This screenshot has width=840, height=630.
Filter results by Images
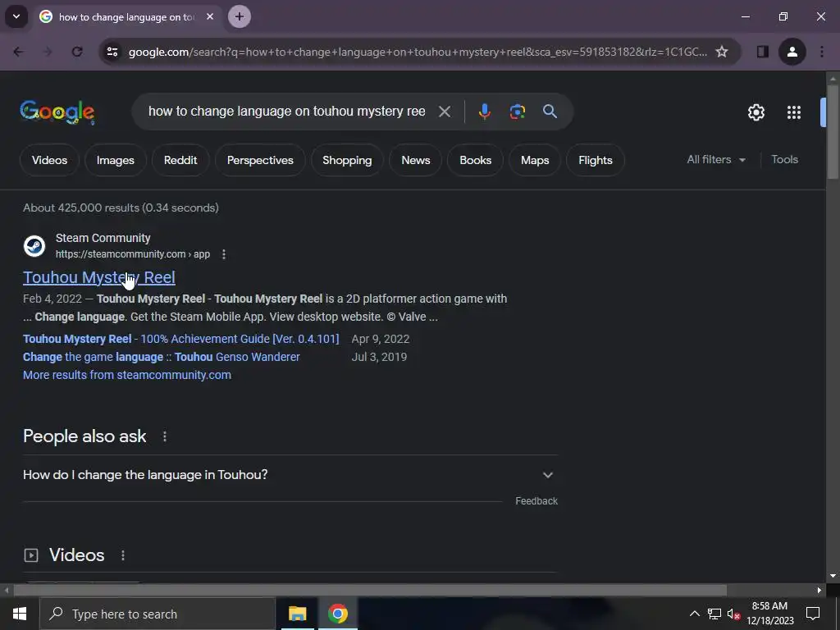point(115,160)
